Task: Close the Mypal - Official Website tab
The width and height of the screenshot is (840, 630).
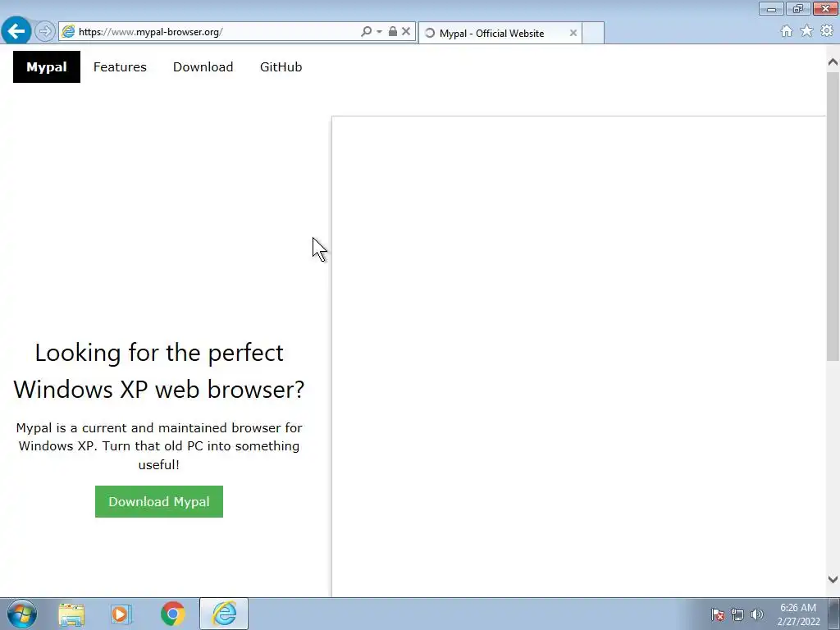Action: coord(573,33)
